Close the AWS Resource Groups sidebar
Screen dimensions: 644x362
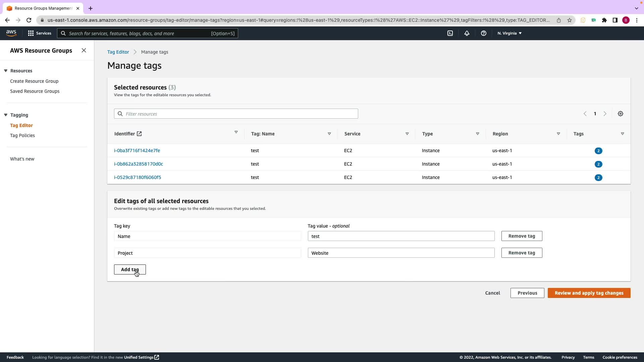[84, 50]
